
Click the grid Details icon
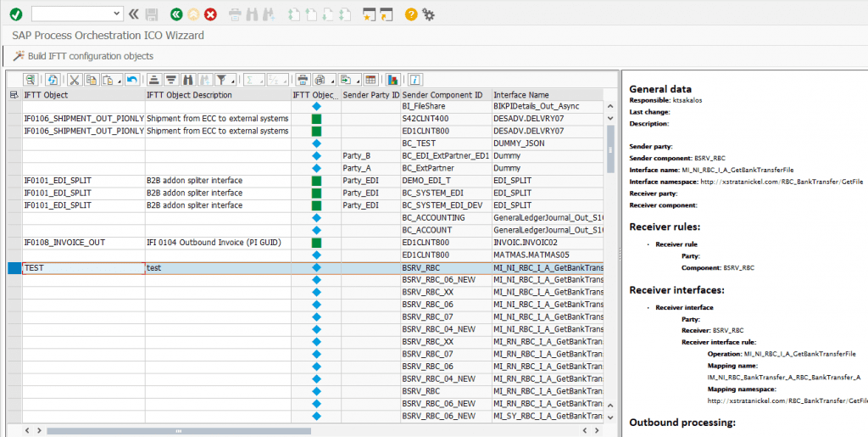(x=31, y=80)
